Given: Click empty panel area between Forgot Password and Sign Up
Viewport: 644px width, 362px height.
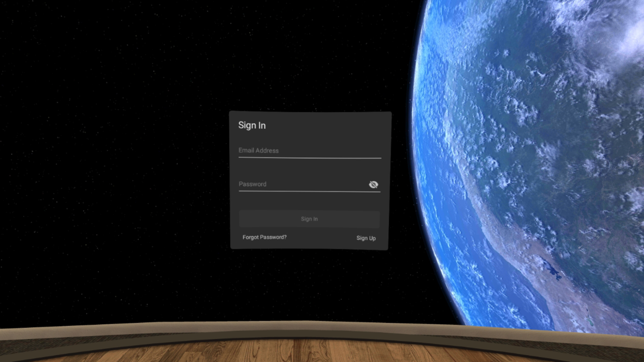Looking at the screenshot, I should [322, 238].
